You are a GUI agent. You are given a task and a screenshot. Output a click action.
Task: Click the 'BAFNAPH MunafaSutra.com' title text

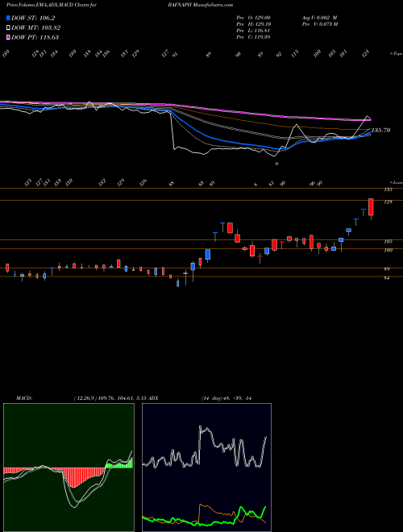(x=200, y=5)
